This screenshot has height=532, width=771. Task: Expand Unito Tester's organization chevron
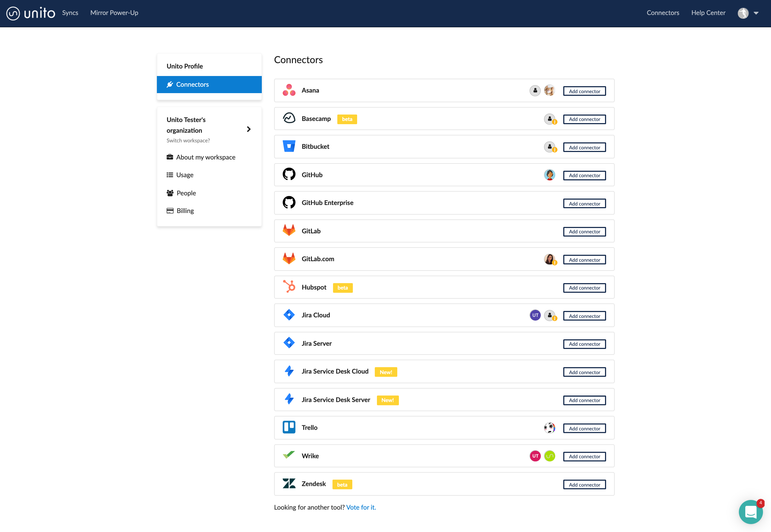[248, 129]
